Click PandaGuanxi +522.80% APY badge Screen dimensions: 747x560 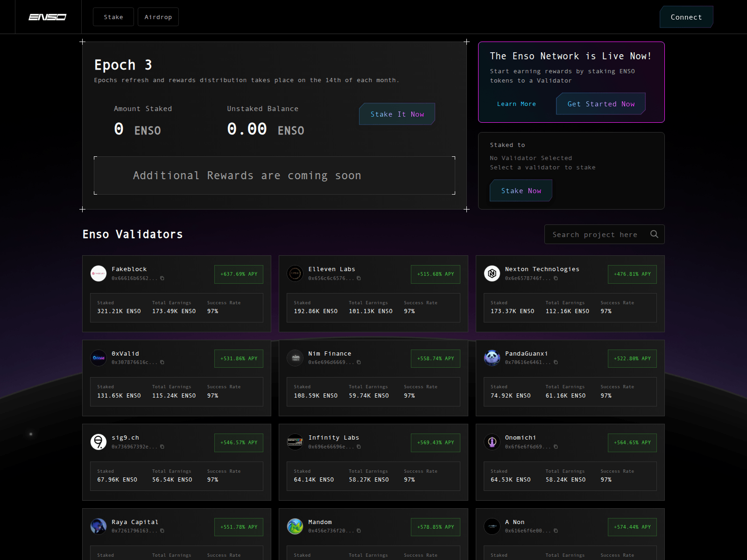click(x=632, y=358)
